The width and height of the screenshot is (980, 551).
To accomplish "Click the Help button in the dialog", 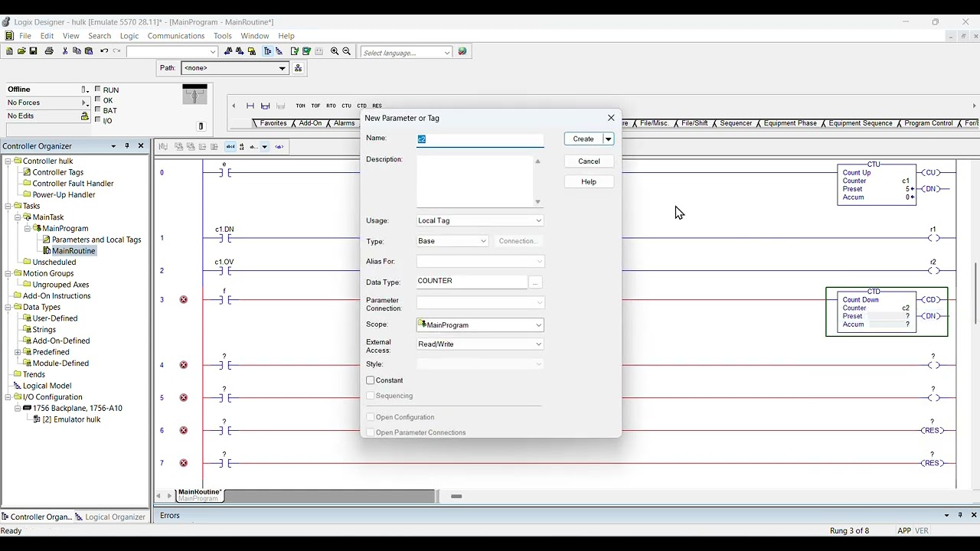I will click(x=589, y=181).
